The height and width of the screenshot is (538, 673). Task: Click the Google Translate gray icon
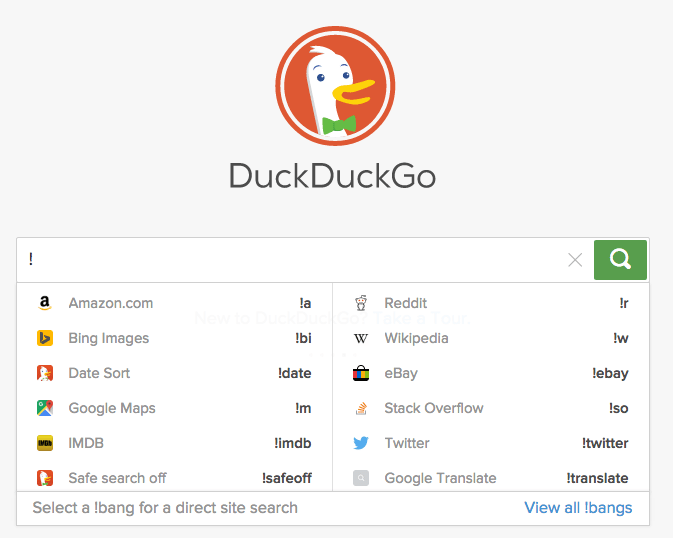click(361, 478)
